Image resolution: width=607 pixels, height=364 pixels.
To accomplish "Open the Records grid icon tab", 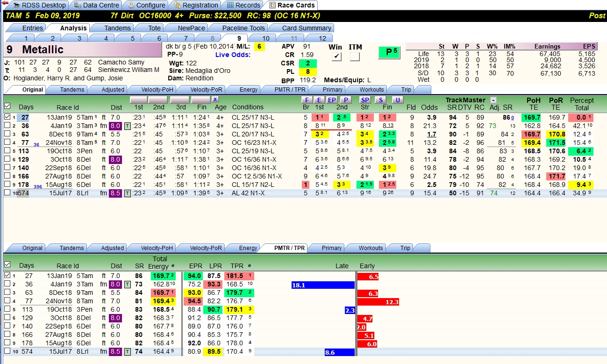I will pos(230,5).
